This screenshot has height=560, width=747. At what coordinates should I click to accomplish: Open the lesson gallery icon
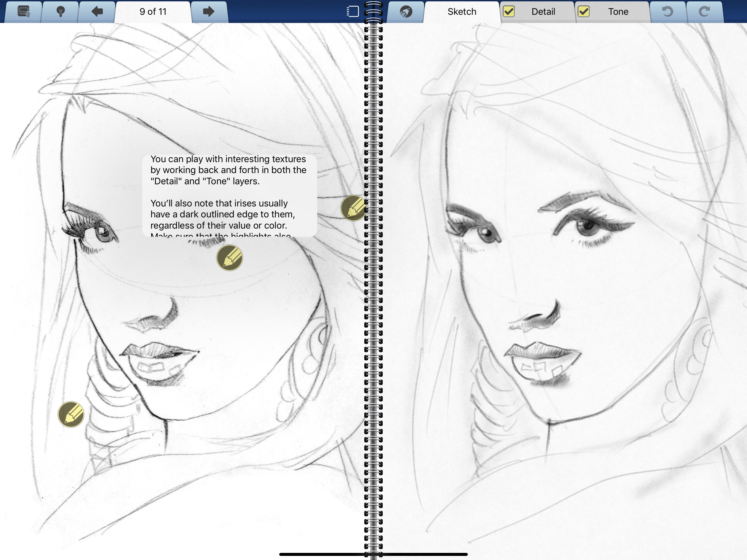[x=24, y=12]
